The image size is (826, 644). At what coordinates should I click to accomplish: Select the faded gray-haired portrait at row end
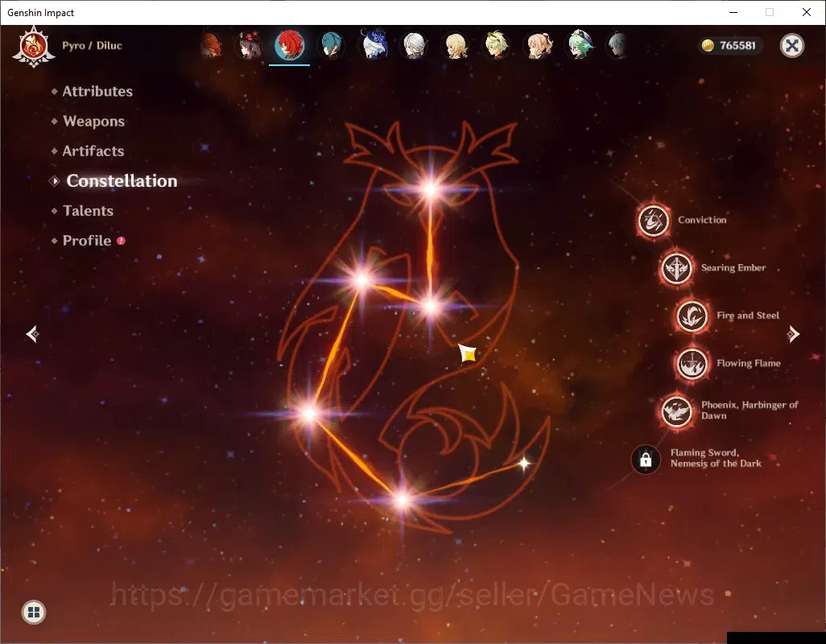point(617,45)
